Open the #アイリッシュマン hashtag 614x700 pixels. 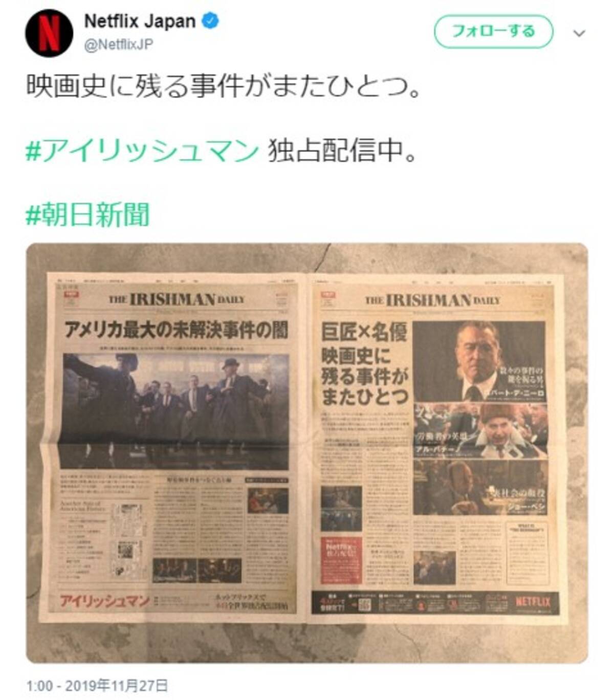[x=142, y=151]
